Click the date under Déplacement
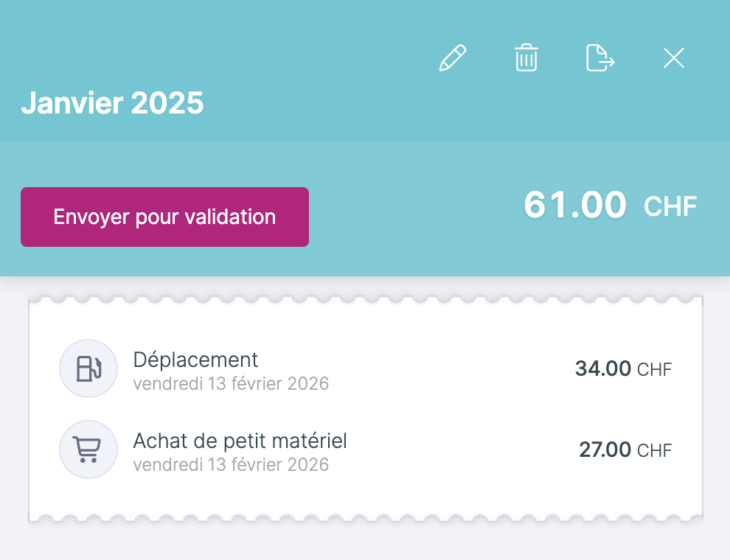Image resolution: width=730 pixels, height=560 pixels. coord(231,384)
